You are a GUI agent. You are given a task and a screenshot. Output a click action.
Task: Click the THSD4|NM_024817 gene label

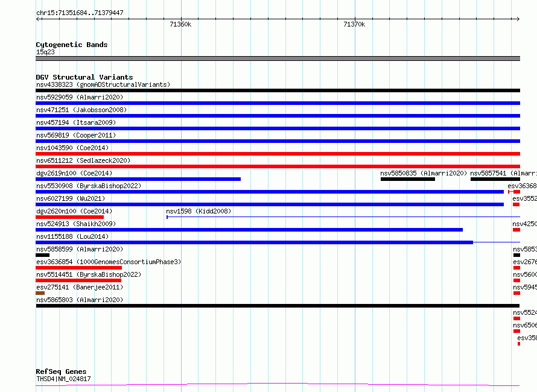[63, 379]
